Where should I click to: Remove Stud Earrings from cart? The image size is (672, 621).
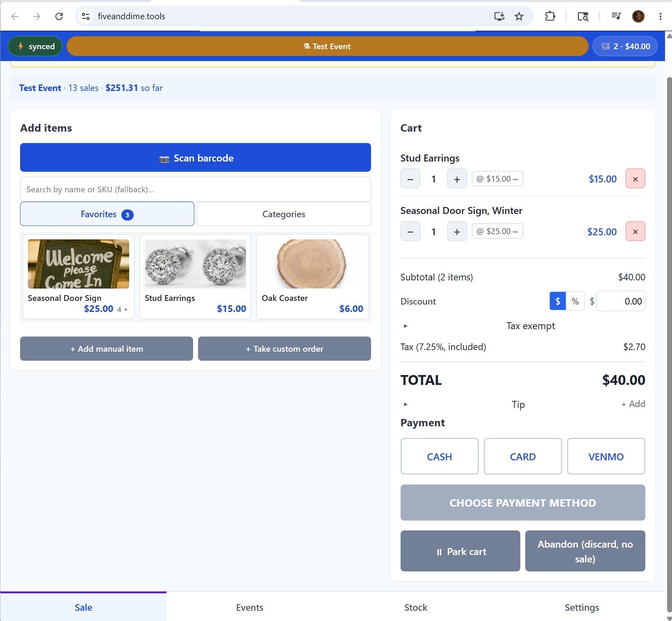pos(635,179)
